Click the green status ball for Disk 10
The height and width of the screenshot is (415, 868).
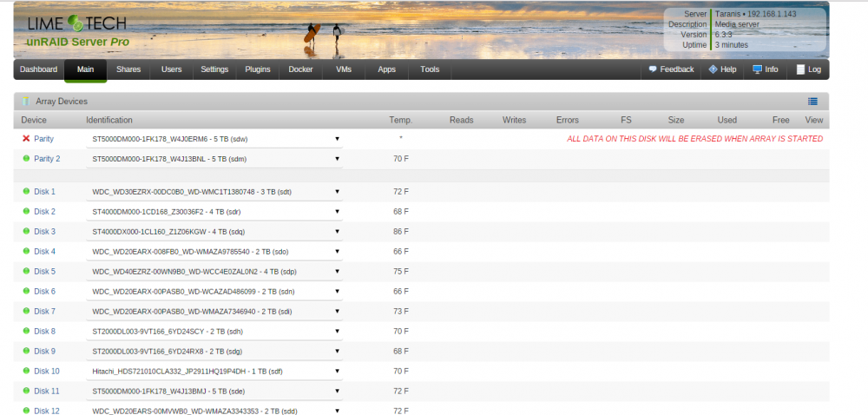[26, 371]
